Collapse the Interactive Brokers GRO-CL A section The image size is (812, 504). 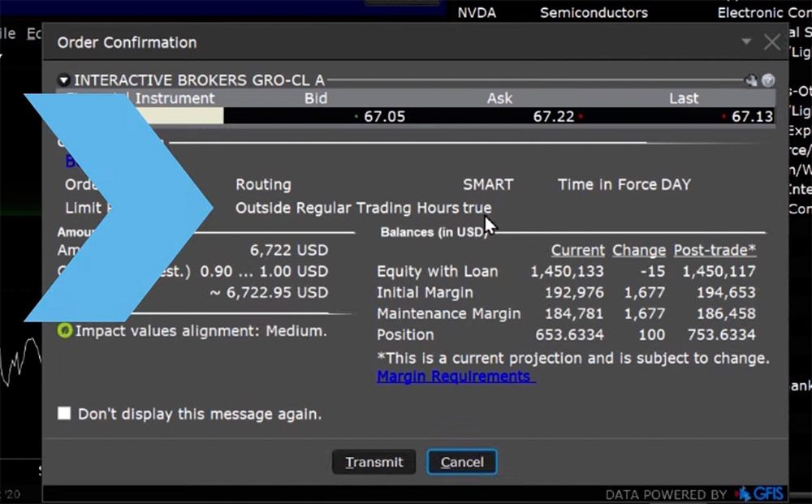[64, 80]
